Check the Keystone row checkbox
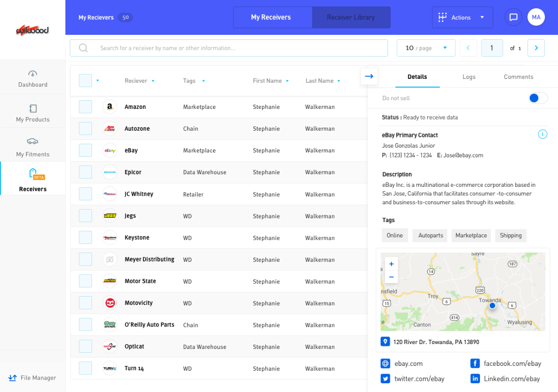Image resolution: width=558 pixels, height=392 pixels. [x=85, y=237]
